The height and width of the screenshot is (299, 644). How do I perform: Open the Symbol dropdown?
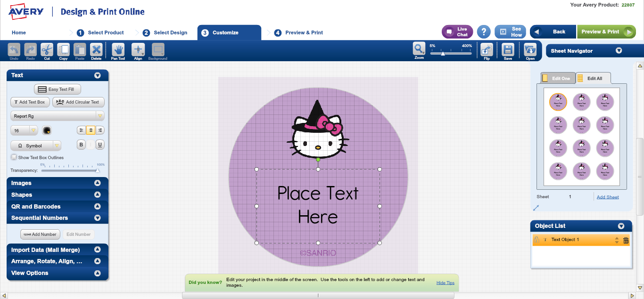36,146
